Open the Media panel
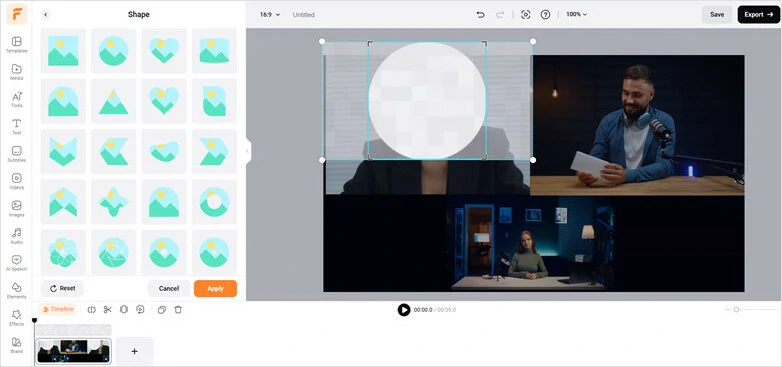Viewport: 782px width, 367px height. (16, 72)
